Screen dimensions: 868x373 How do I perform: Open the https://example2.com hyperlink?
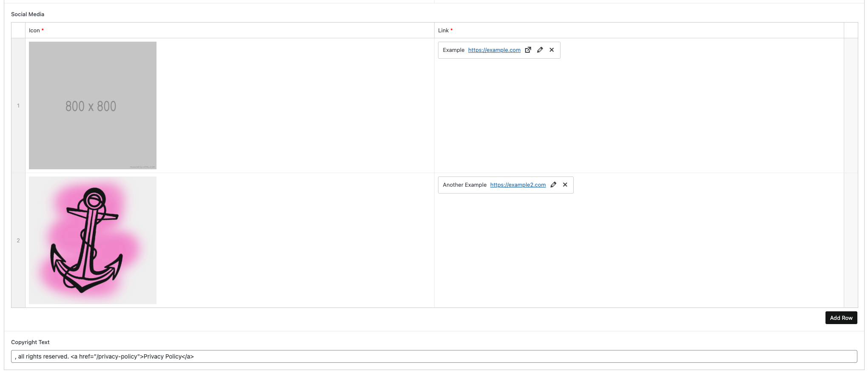click(518, 185)
